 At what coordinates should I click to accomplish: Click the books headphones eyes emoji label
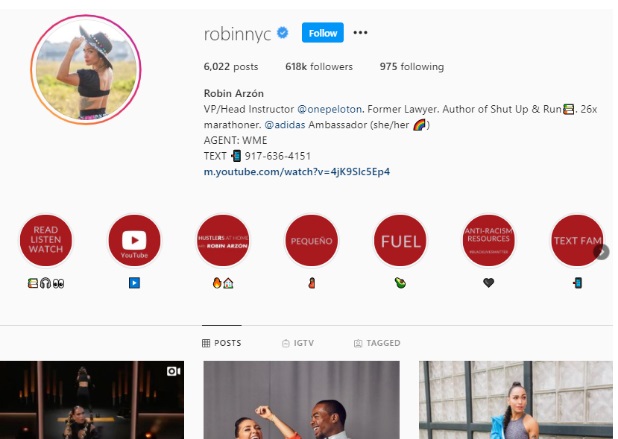pos(46,283)
